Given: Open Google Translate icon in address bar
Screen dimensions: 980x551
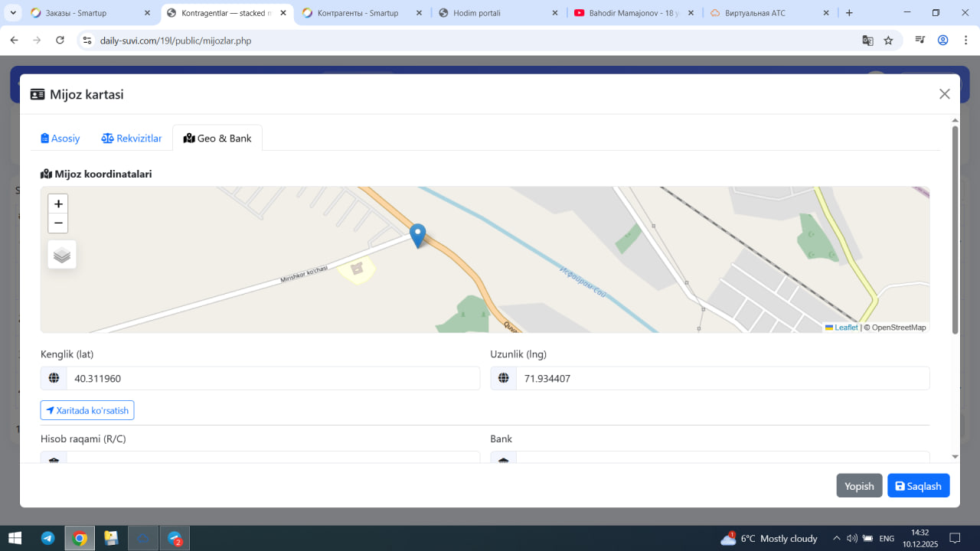Looking at the screenshot, I should [867, 41].
